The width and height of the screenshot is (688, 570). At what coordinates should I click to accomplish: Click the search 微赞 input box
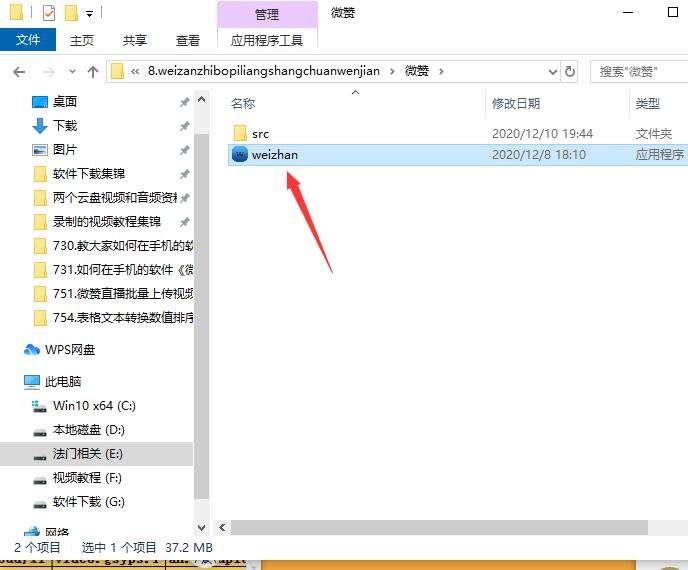tap(640, 72)
